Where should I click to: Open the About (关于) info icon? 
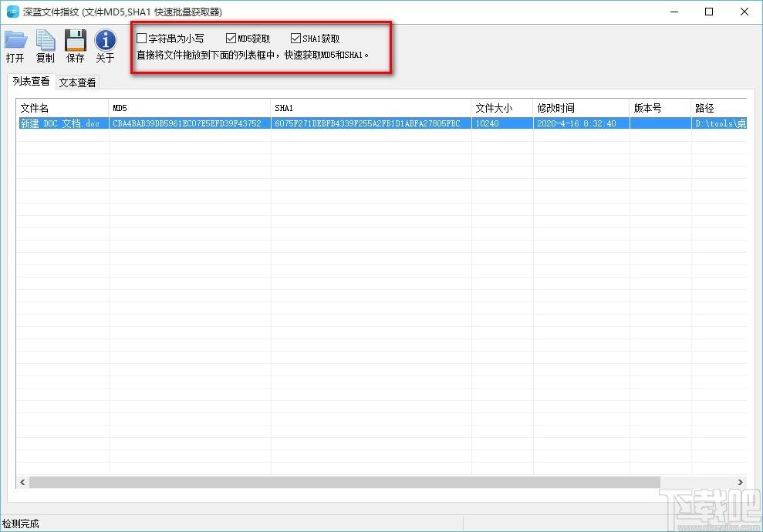(105, 41)
